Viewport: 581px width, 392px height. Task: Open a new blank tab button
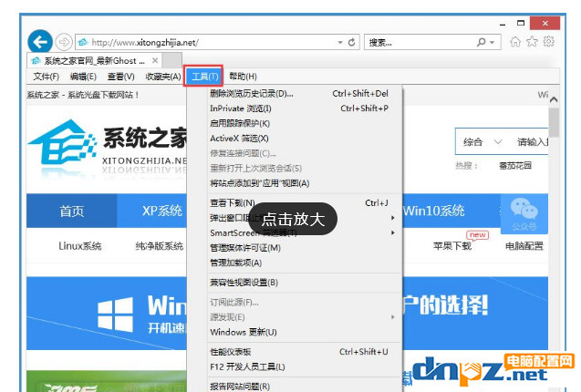pyautogui.click(x=172, y=60)
